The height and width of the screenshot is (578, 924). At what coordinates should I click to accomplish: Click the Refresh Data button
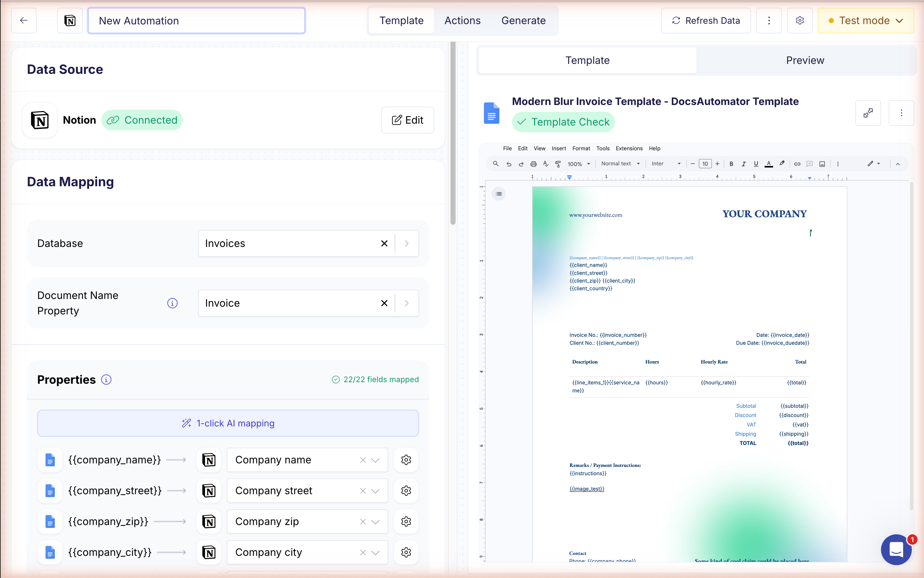click(x=706, y=21)
